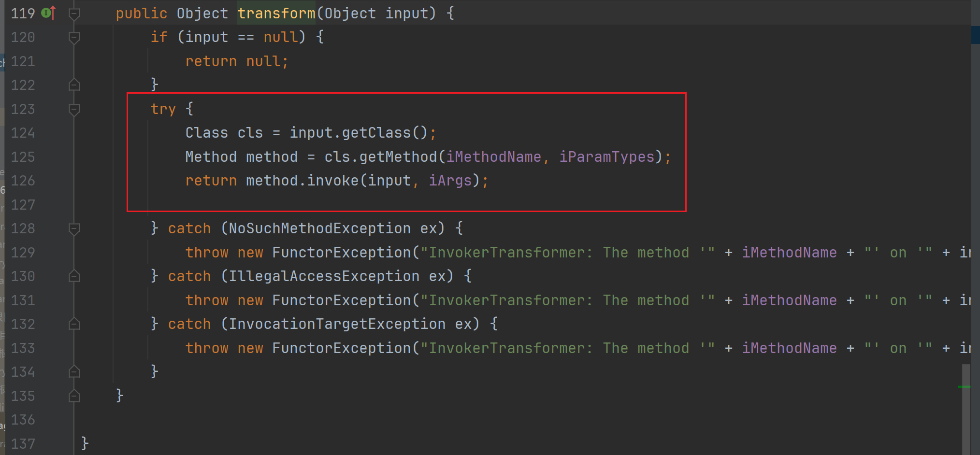980x455 pixels.
Task: Click iMethodName on line 129
Action: 789,253
